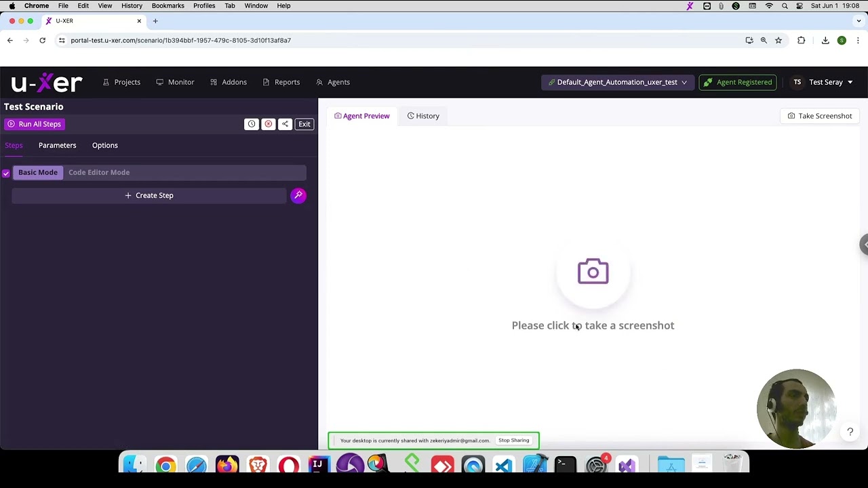Click the green S Chrome profile avatar
Image resolution: width=868 pixels, height=488 pixels.
pyautogui.click(x=842, y=40)
